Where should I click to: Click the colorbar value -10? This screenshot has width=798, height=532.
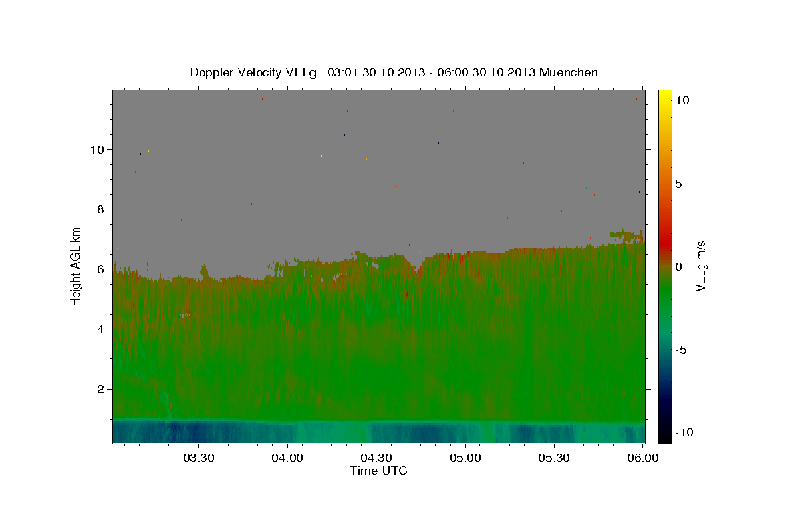[685, 432]
